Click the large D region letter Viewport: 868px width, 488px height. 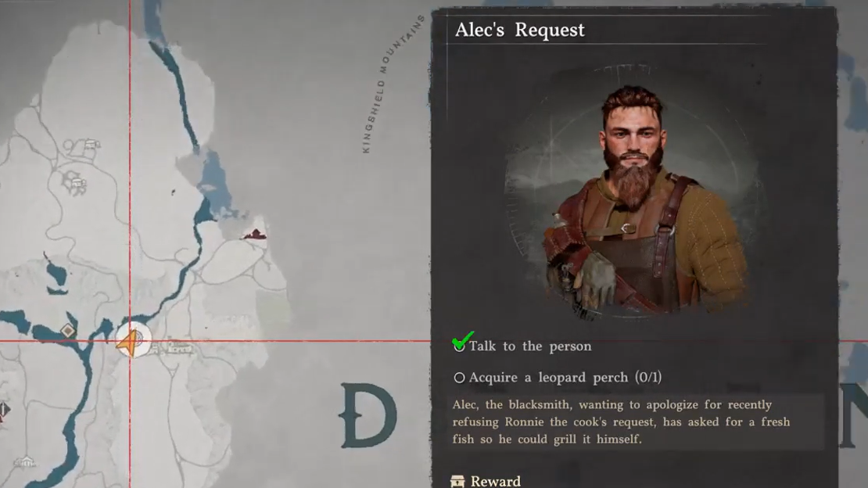(x=368, y=415)
